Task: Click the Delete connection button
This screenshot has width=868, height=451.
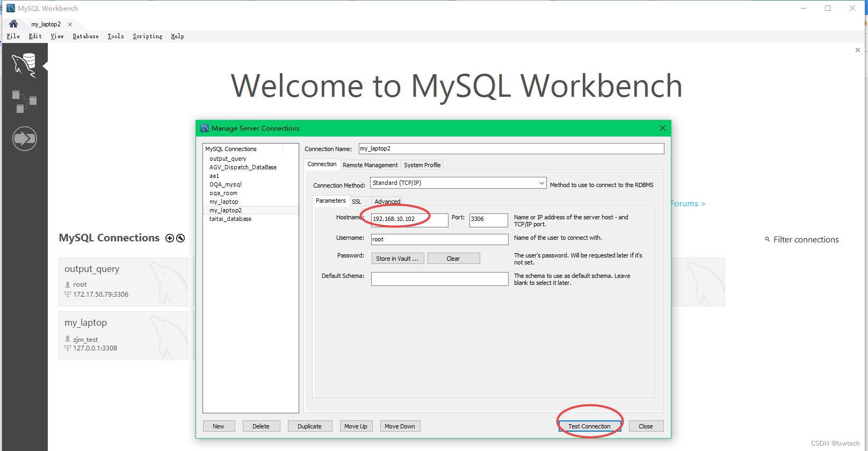Action: click(261, 426)
